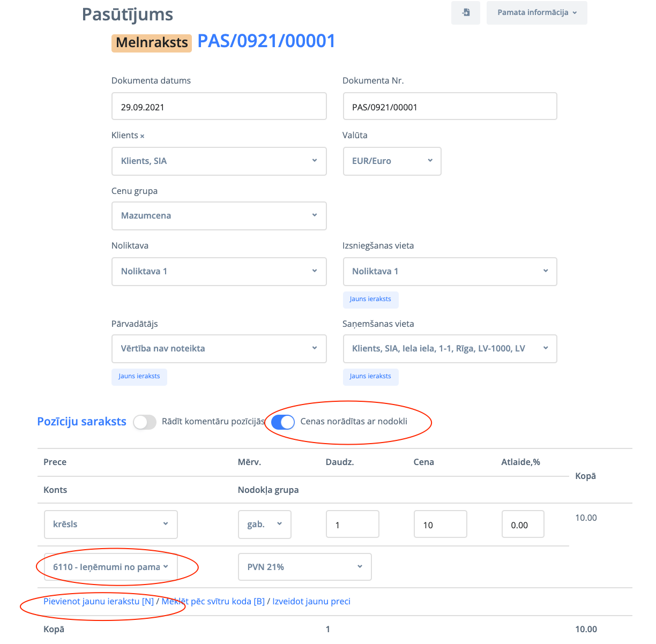Click Pievienot jaunu ierakstu [N] link
Image resolution: width=656 pixels, height=644 pixels.
pos(99,602)
